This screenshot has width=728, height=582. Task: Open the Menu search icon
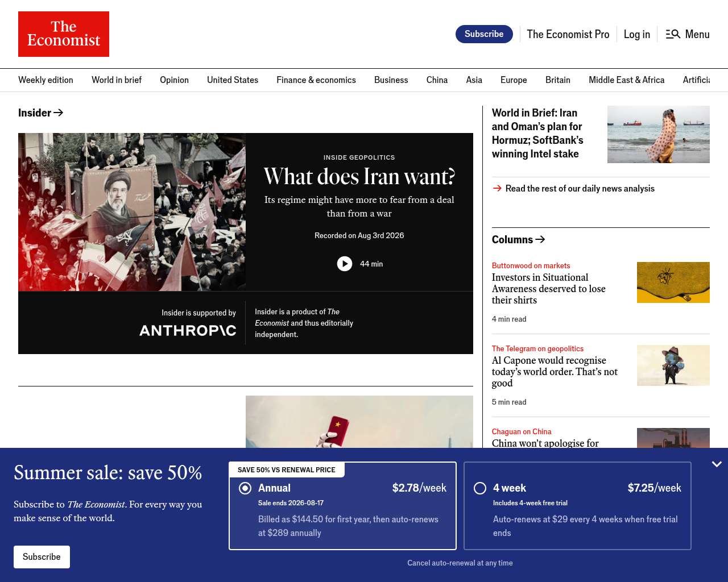673,34
